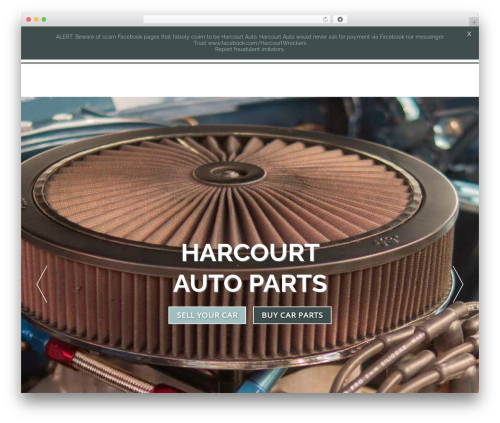Click the yellow minimize window dot

coord(36,20)
